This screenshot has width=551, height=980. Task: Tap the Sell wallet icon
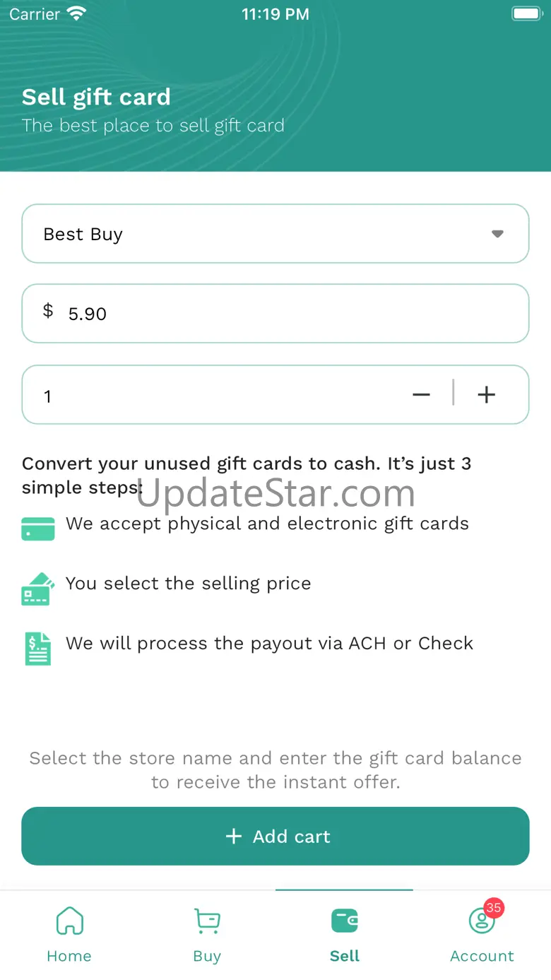(x=345, y=921)
